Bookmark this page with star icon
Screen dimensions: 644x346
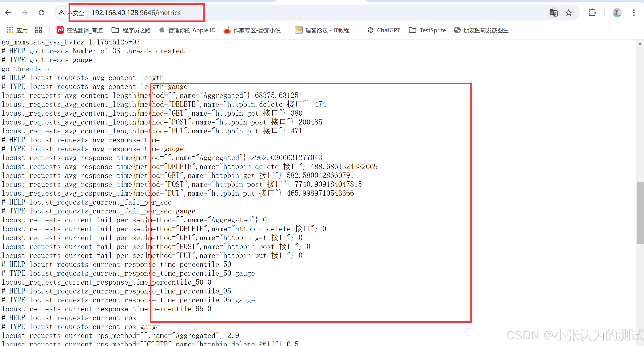[569, 13]
